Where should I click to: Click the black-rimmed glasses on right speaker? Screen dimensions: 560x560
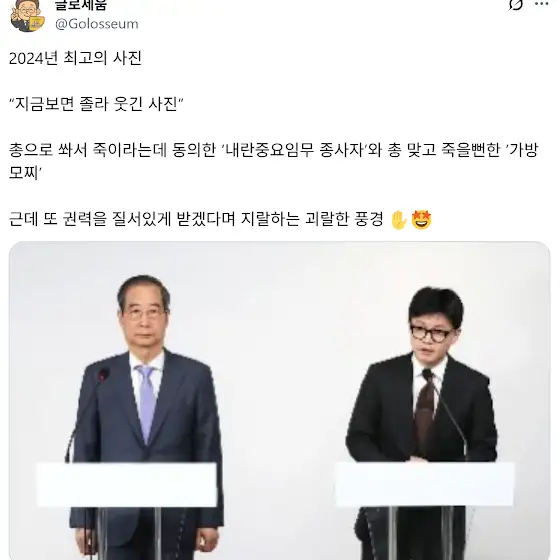(430, 334)
